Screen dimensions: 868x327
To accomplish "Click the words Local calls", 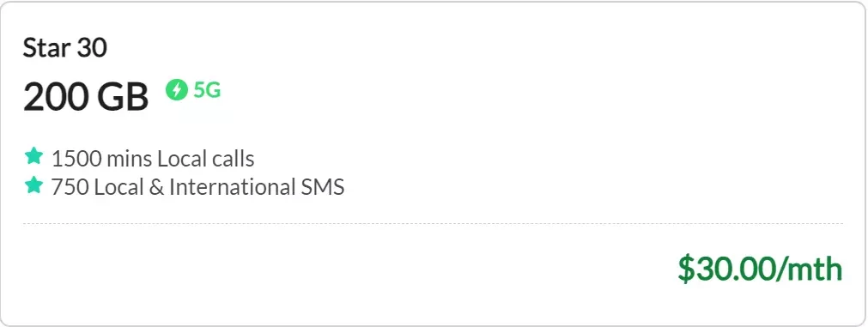I will [x=206, y=159].
